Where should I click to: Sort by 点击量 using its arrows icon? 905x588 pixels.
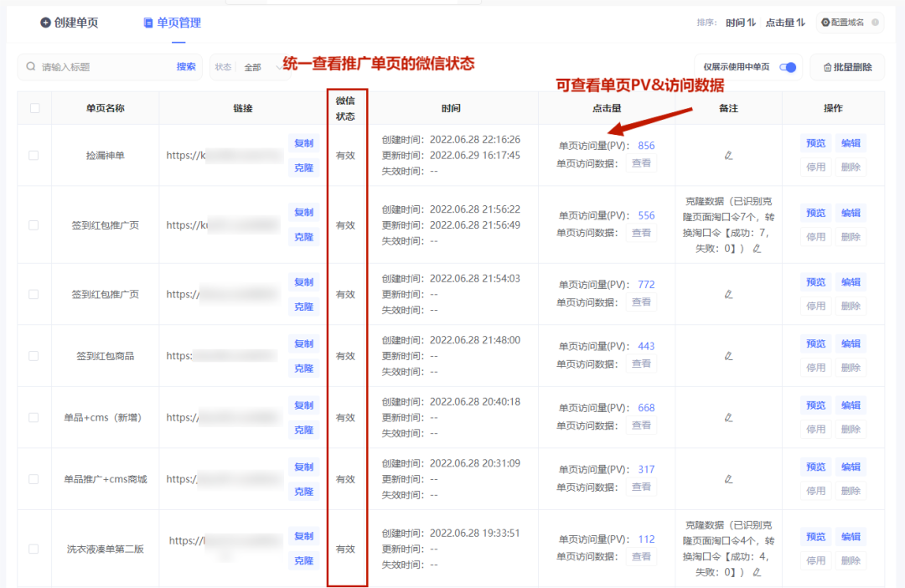click(800, 23)
